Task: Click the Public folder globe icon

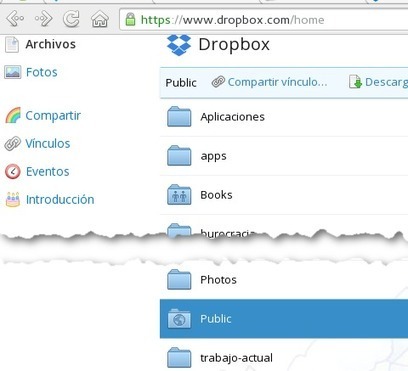Action: 179,319
